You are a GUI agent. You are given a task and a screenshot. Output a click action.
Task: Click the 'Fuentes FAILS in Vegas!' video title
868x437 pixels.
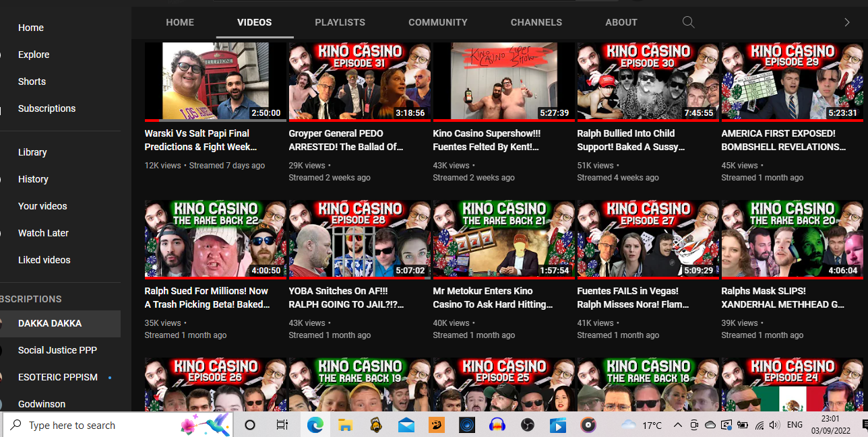coord(633,298)
